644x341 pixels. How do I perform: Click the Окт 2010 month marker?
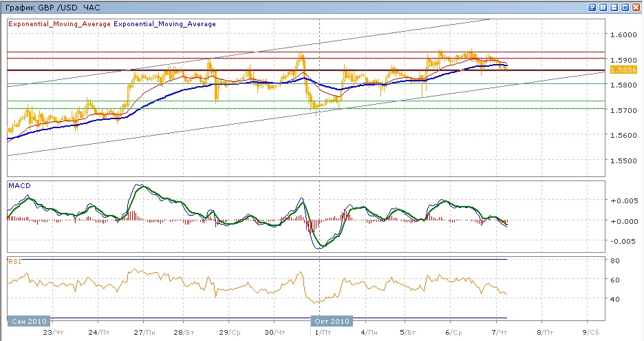[332, 321]
